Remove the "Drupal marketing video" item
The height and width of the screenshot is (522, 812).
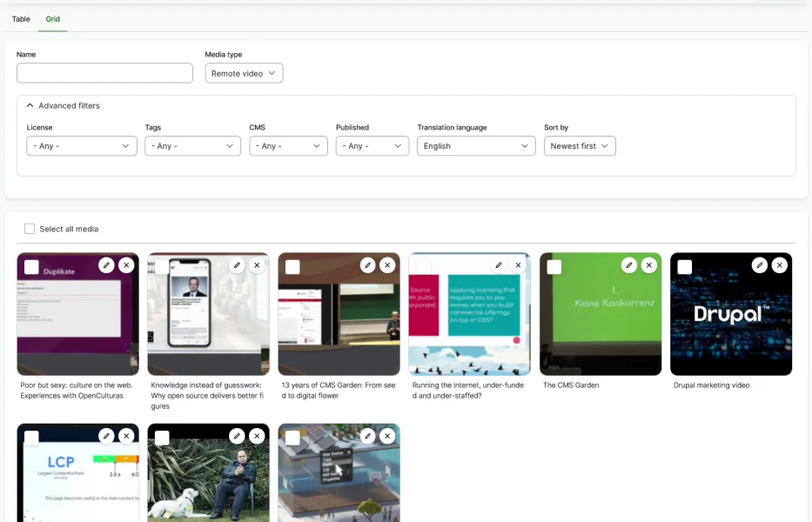780,265
